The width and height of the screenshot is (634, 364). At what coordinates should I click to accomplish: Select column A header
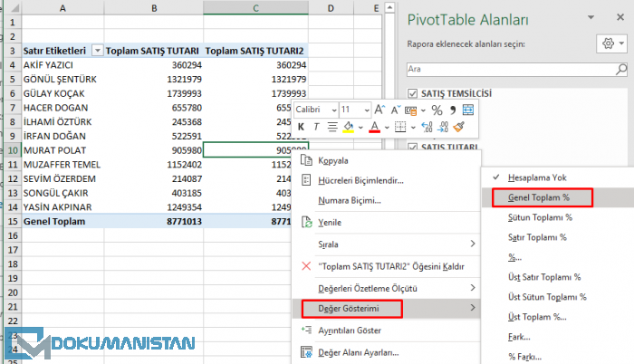(62, 8)
